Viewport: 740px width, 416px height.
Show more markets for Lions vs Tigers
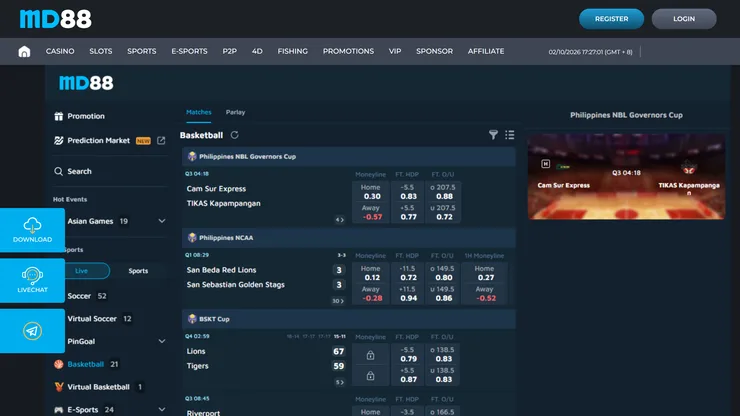339,382
